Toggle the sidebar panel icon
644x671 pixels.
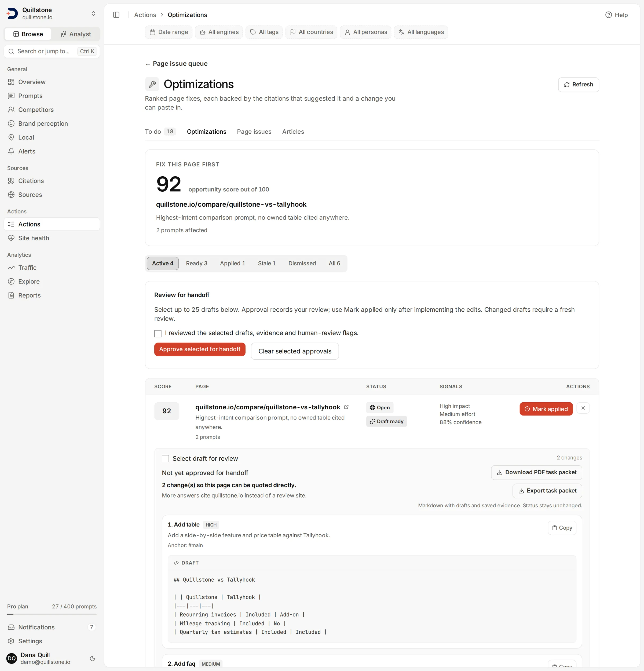point(116,15)
